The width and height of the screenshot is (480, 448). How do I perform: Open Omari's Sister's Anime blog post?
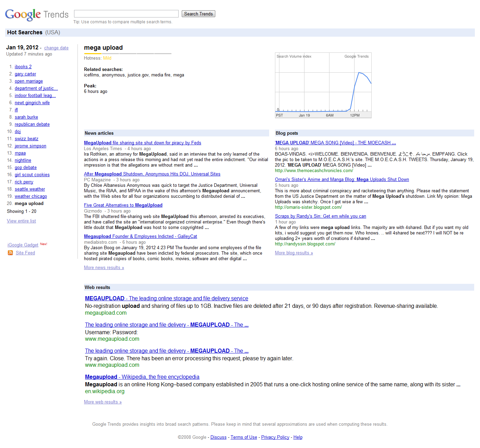point(342,180)
